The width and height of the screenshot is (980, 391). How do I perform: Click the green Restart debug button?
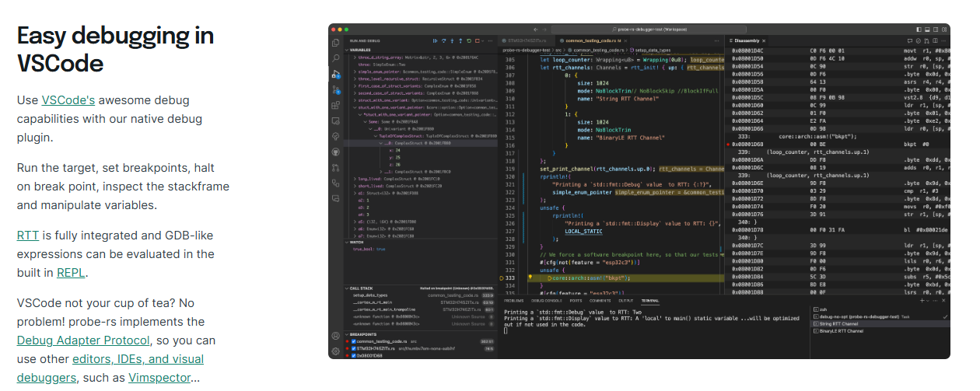(x=469, y=40)
